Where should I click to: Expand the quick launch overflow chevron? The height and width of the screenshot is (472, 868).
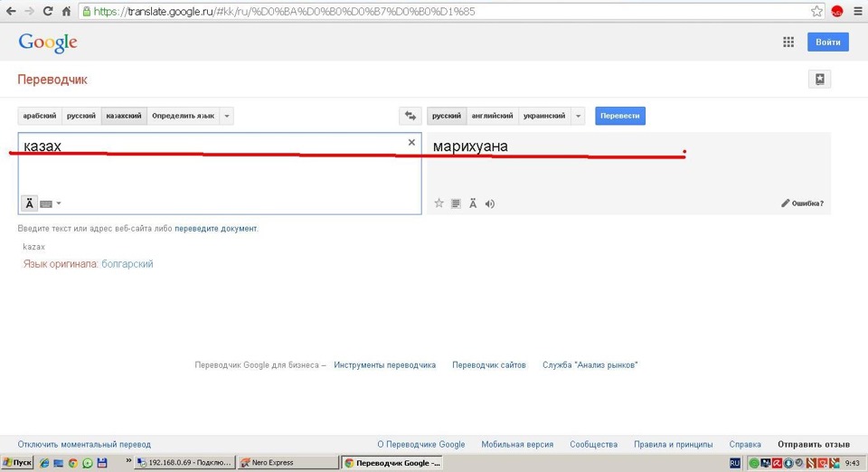coord(129,460)
